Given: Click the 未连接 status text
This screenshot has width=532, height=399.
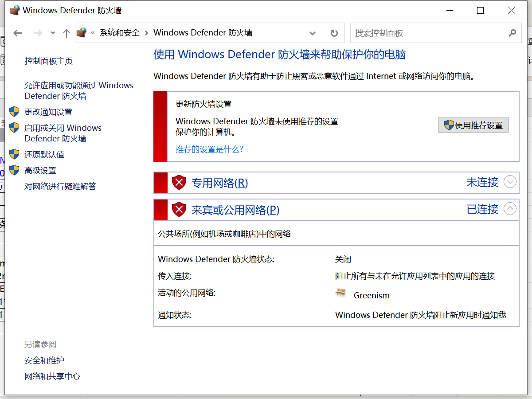Looking at the screenshot, I should (482, 182).
